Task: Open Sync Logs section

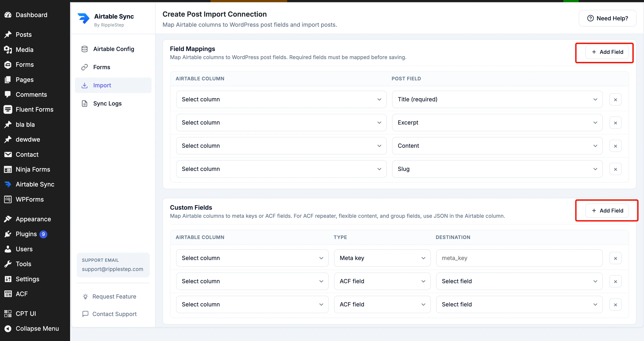Action: tap(113, 104)
